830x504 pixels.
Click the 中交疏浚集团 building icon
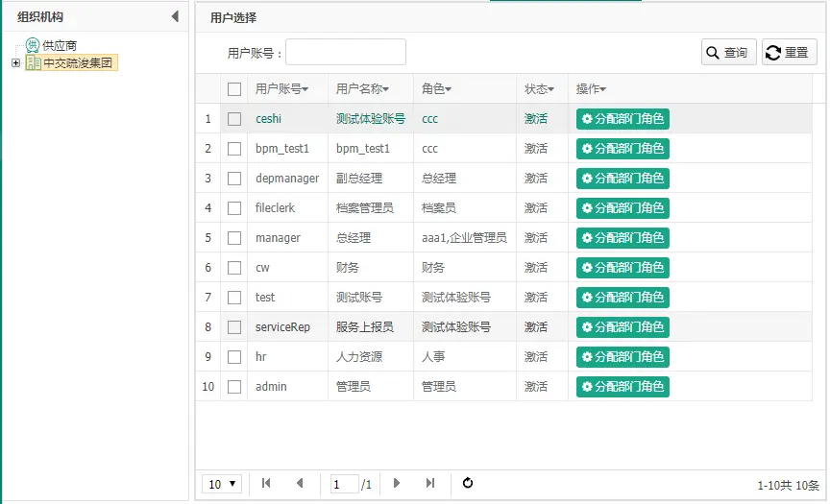pyautogui.click(x=34, y=63)
